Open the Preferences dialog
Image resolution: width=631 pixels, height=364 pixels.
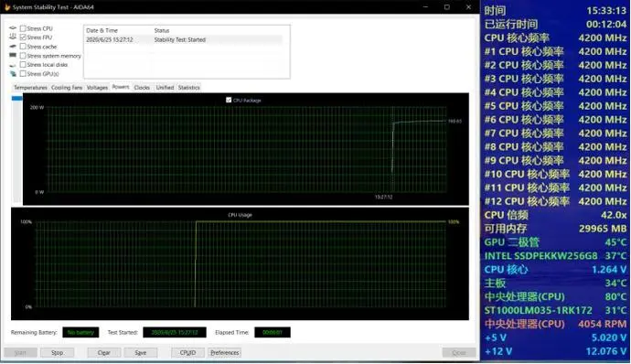coord(225,353)
